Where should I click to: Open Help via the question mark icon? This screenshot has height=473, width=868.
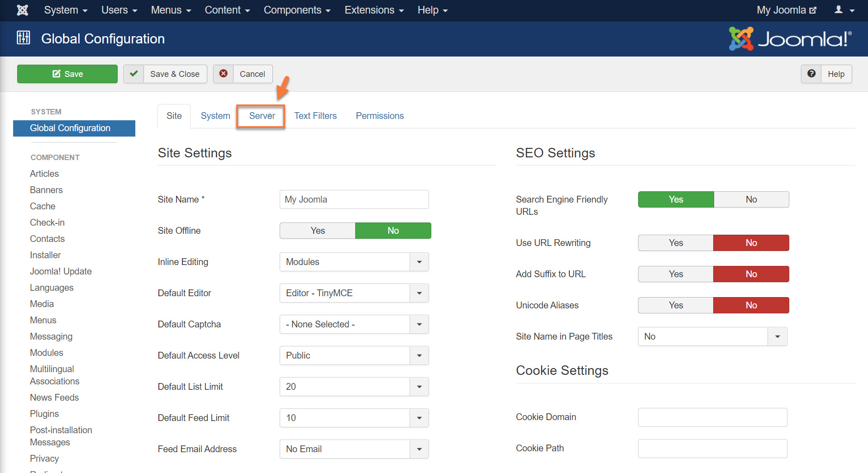[x=811, y=74]
